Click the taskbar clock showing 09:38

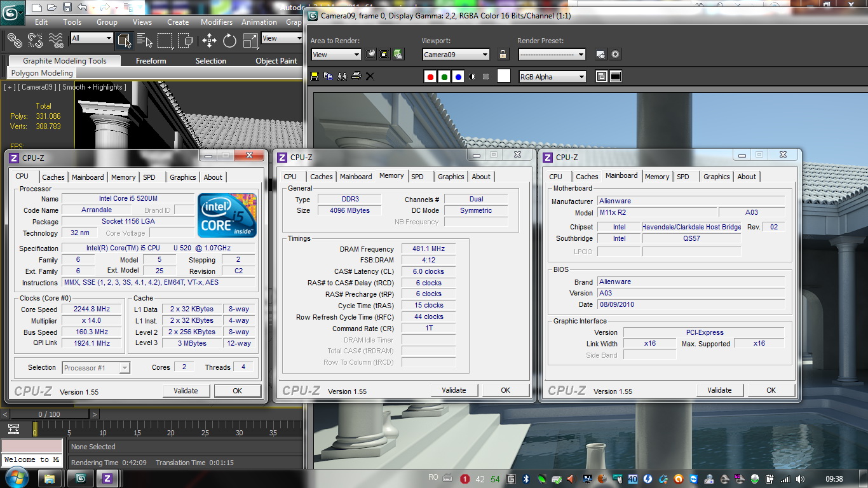pos(834,478)
